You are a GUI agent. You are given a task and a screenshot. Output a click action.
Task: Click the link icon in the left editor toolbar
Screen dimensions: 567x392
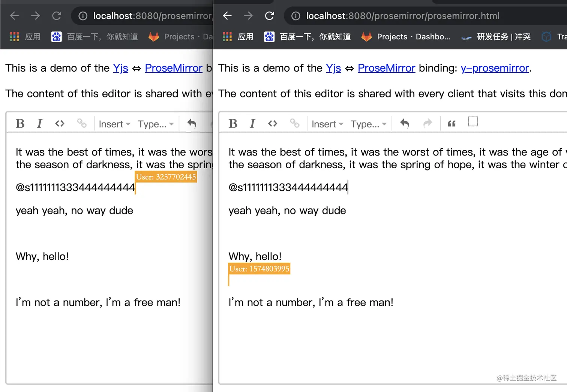(82, 123)
